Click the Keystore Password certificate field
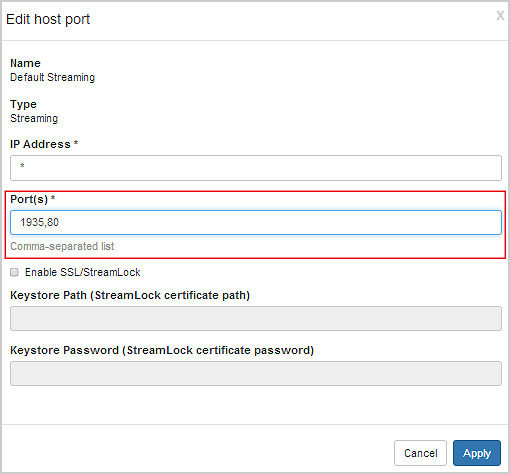The height and width of the screenshot is (474, 510). pos(256,373)
